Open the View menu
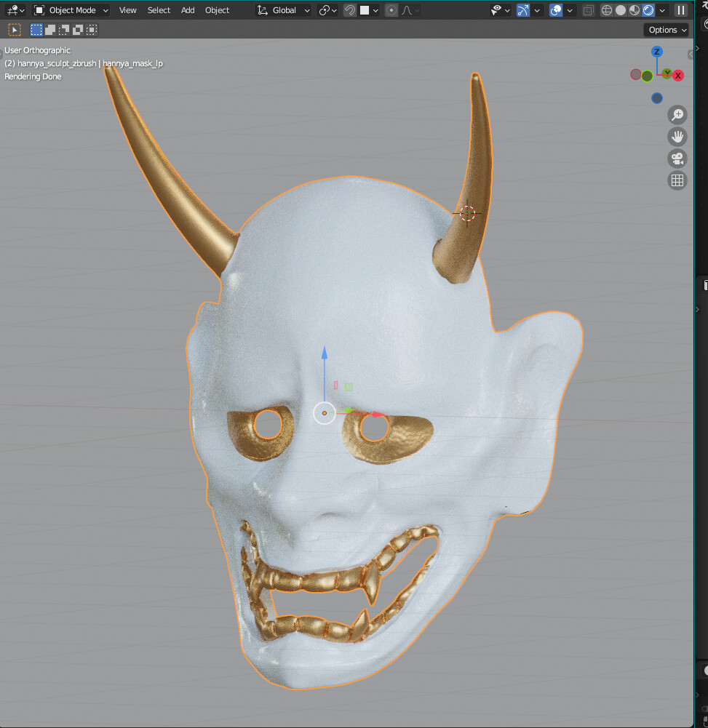708x728 pixels. (x=128, y=10)
